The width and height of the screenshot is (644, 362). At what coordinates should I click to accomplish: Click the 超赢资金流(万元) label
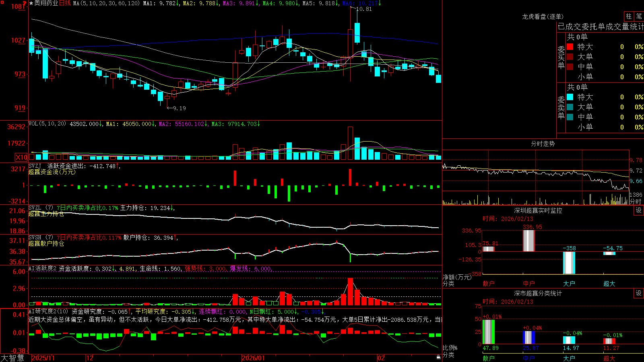(x=52, y=172)
